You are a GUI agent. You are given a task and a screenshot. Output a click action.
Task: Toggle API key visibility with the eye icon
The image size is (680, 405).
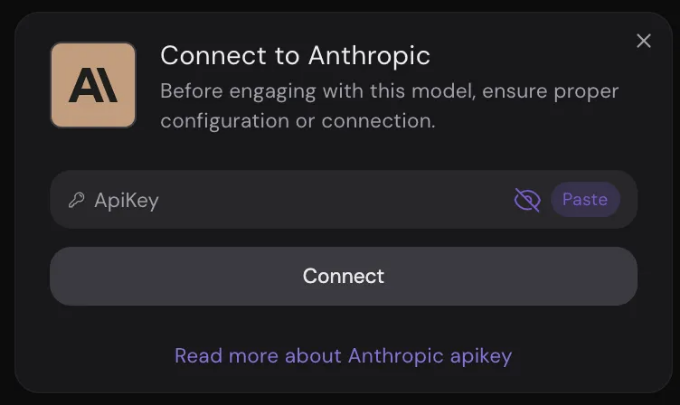coord(527,200)
